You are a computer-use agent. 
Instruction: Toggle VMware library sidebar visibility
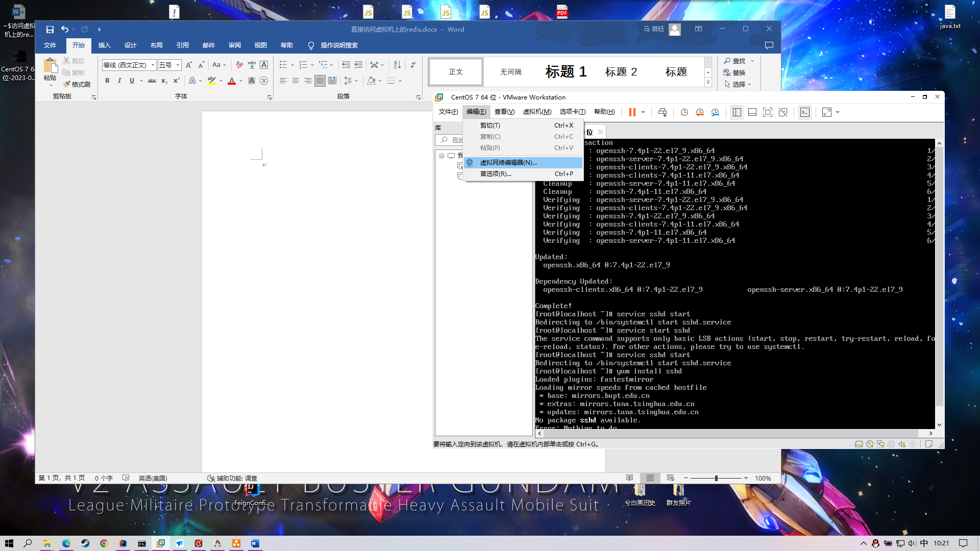[737, 112]
